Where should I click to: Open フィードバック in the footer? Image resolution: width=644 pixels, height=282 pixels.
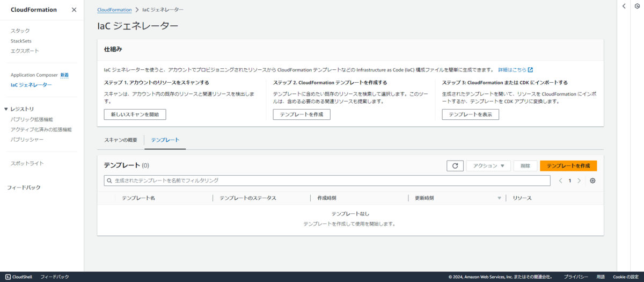click(55, 277)
